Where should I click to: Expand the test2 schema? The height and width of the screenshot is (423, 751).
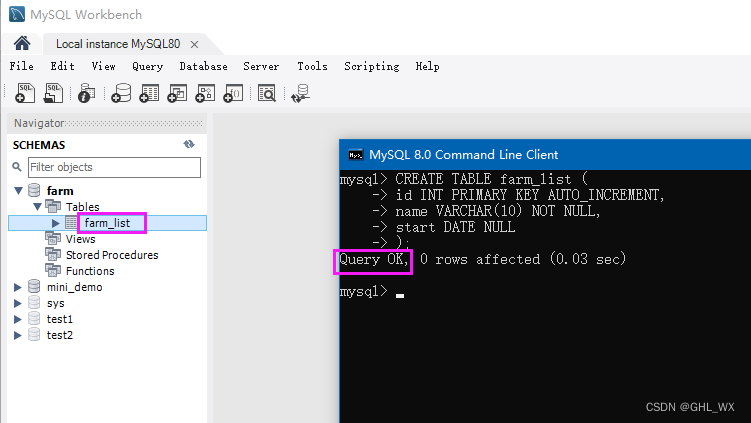(x=18, y=335)
